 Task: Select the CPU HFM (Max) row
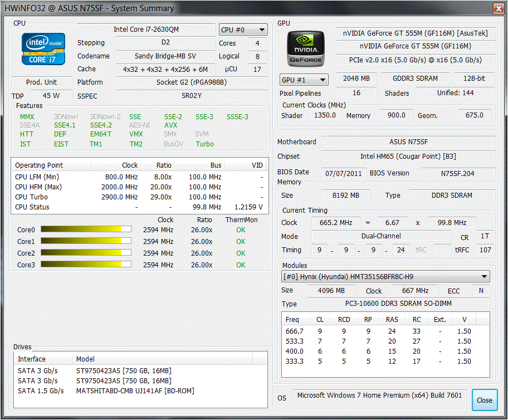pos(140,187)
